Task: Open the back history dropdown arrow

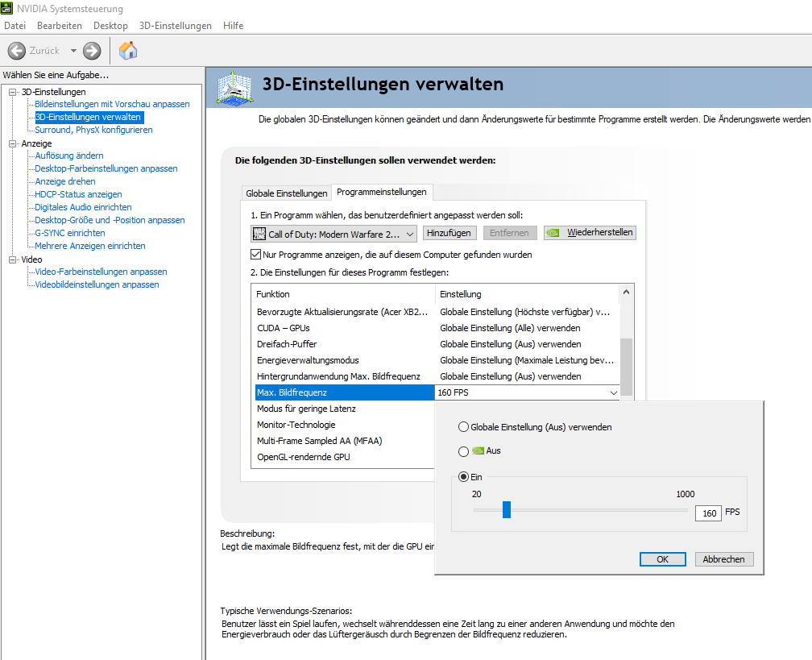Action: pyautogui.click(x=73, y=51)
